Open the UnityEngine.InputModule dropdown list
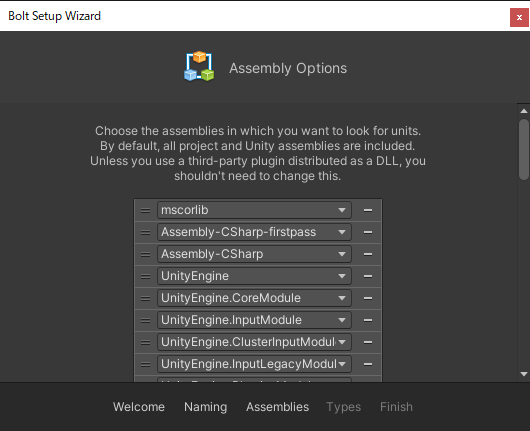Image resolution: width=530 pixels, height=431 pixels. point(254,320)
